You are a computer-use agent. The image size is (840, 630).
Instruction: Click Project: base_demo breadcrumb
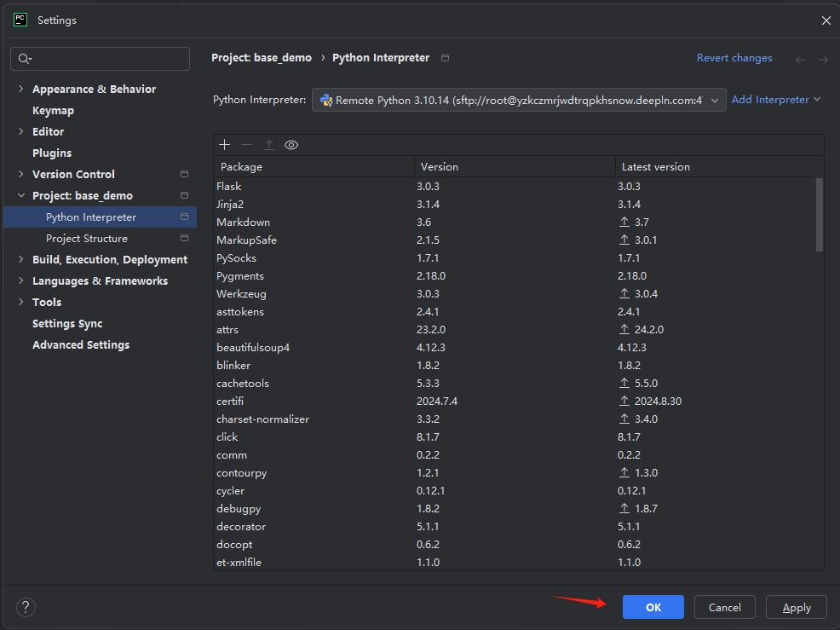262,57
